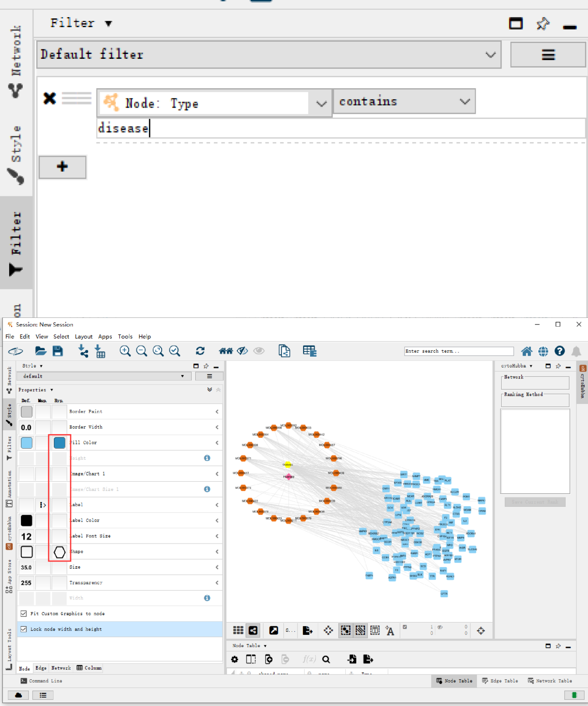Screen dimensions: 588x706
Task: Toggle annotation selection mode button
Action: pos(375,630)
